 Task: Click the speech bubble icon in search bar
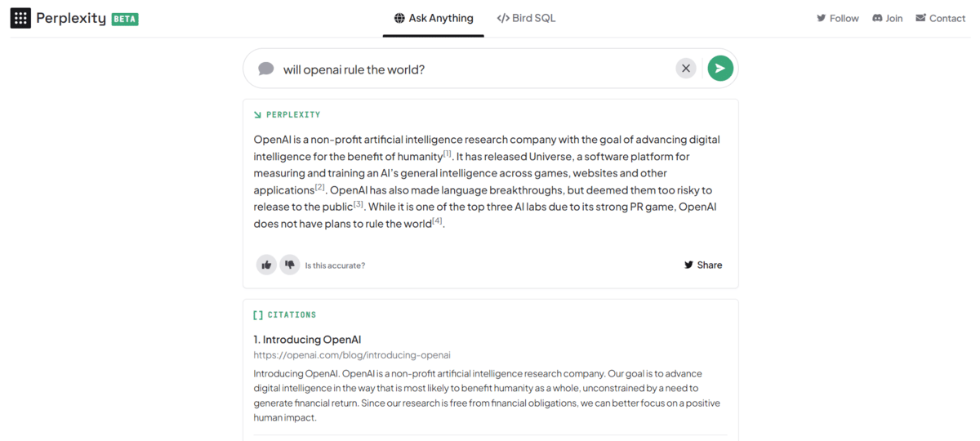(x=265, y=69)
